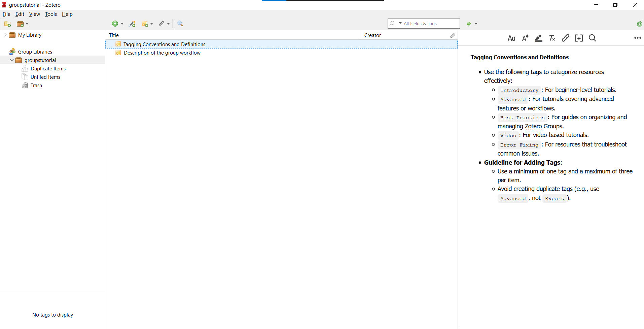Click the Video tag code in the note
The width and height of the screenshot is (644, 329).
(508, 135)
